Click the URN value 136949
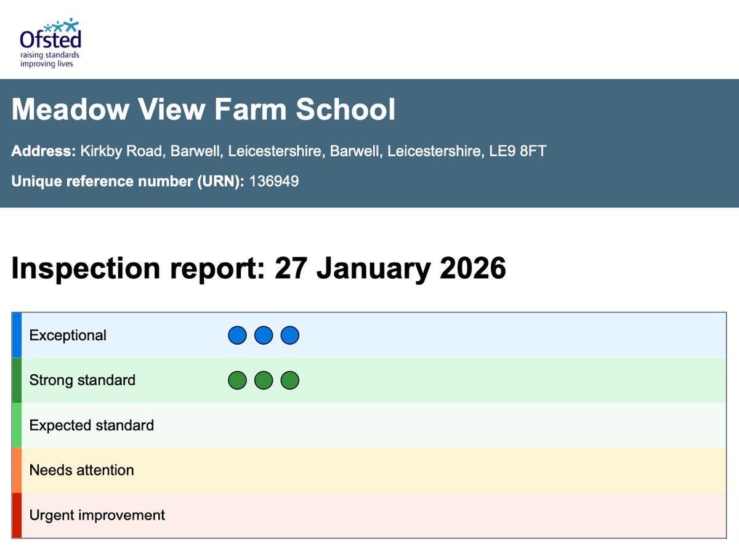 pyautogui.click(x=274, y=182)
